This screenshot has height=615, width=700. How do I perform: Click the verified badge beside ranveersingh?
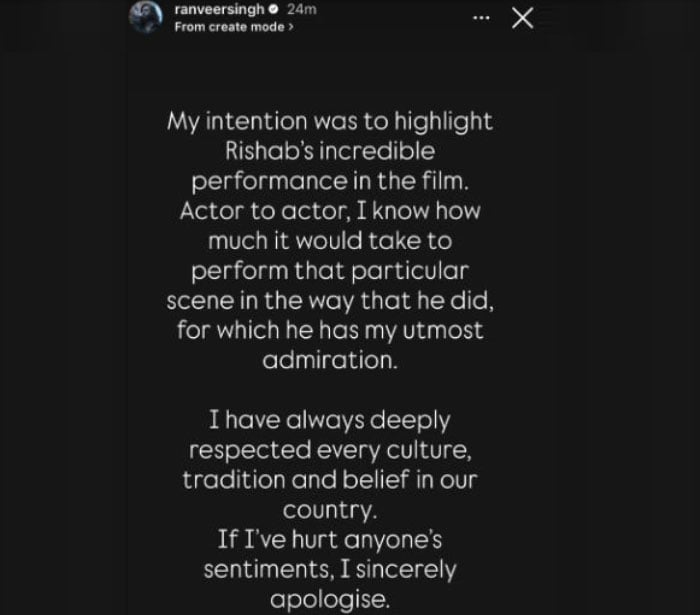pyautogui.click(x=274, y=9)
